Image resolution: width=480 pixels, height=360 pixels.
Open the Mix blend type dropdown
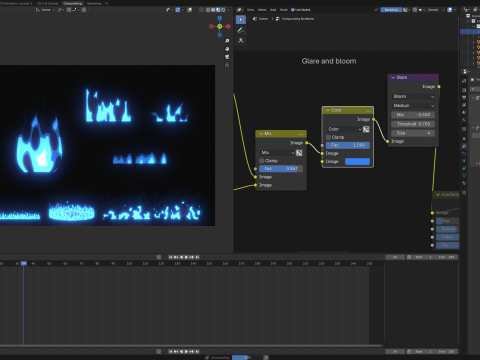[x=277, y=153]
